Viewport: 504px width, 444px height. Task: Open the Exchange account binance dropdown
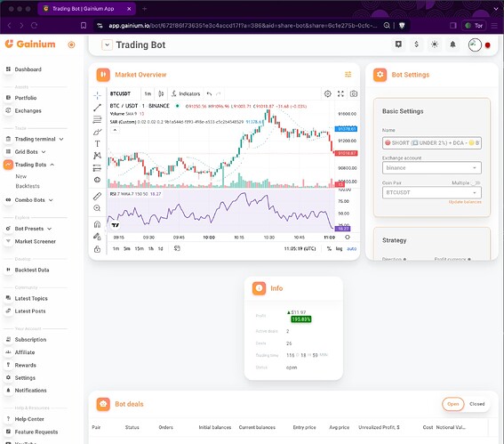[432, 167]
